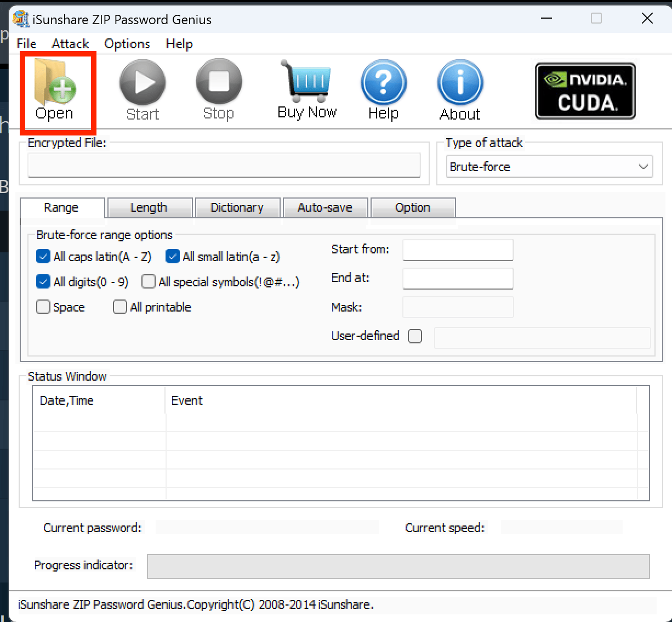This screenshot has width=672, height=622.
Task: Open the Options menu
Action: 127,43
